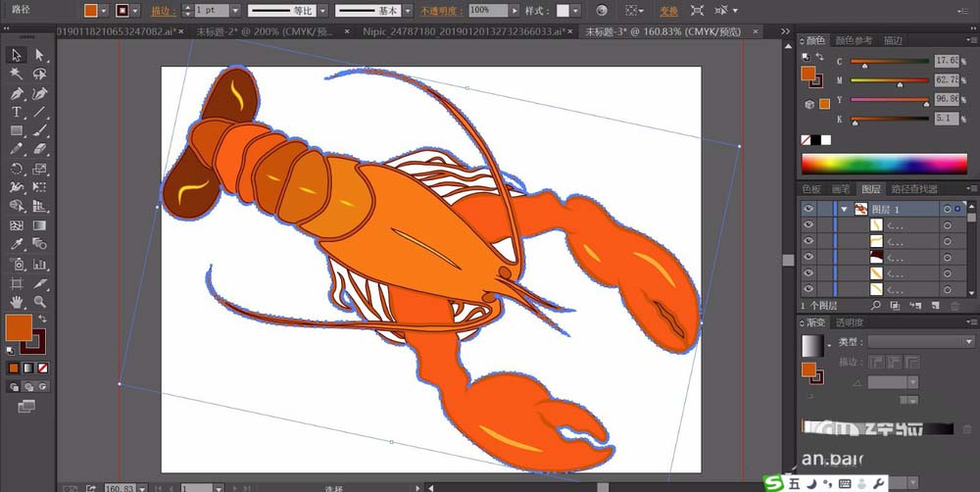
Task: Open the 色板 swatches tab
Action: pos(811,189)
